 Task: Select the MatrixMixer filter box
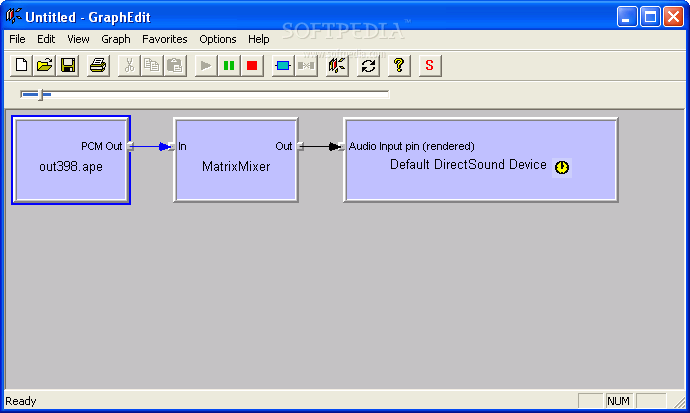236,160
